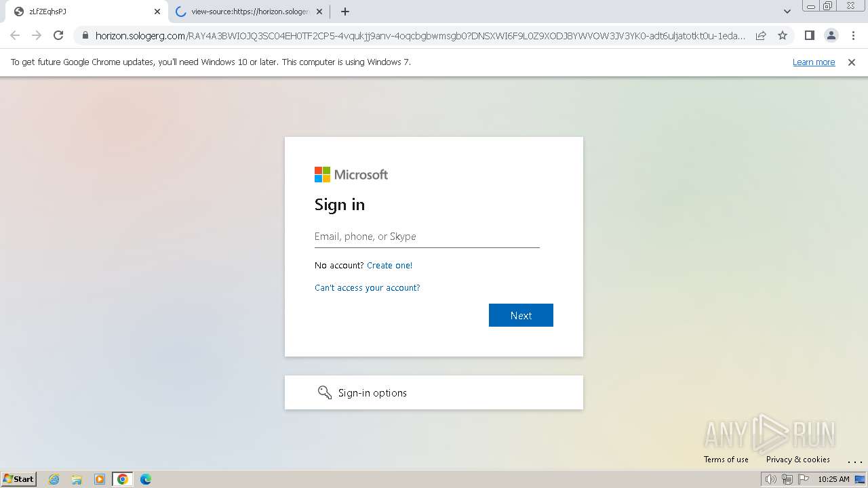Click the 10:25 AM taskbar clock
The height and width of the screenshot is (488, 868).
[833, 479]
